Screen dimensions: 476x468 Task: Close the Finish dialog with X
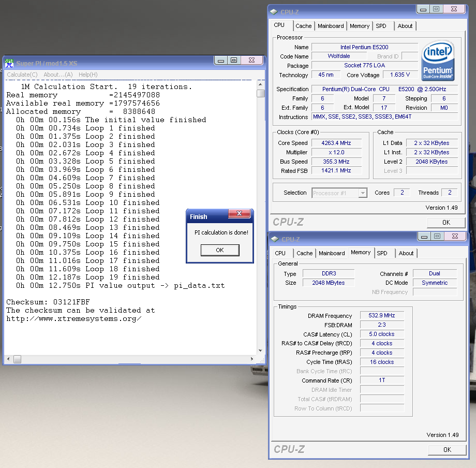click(239, 213)
